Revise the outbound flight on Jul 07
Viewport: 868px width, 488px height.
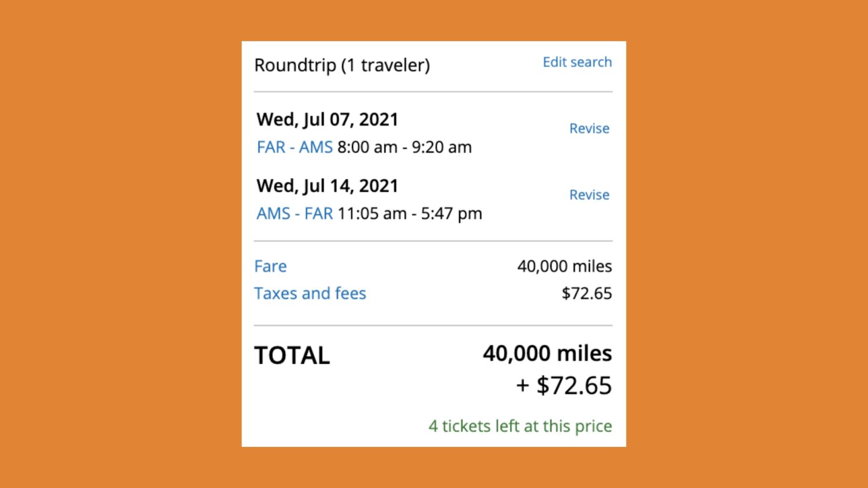(589, 128)
